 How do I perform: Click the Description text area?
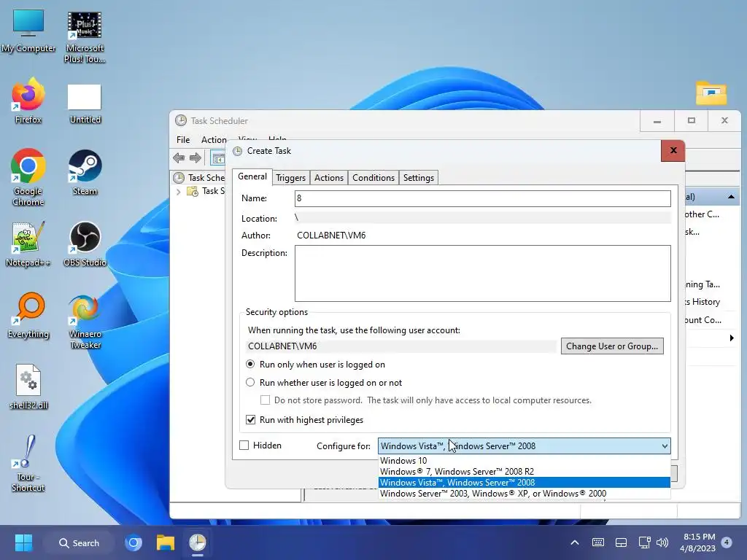tap(483, 273)
